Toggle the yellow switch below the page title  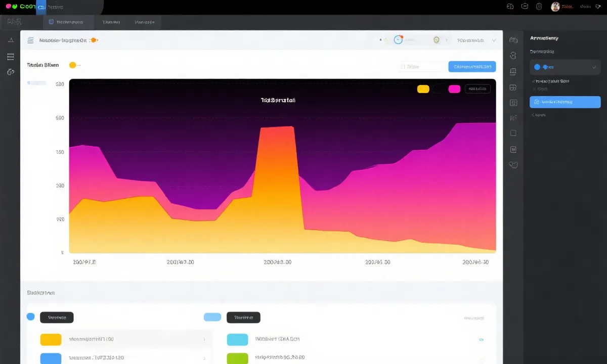pos(74,65)
